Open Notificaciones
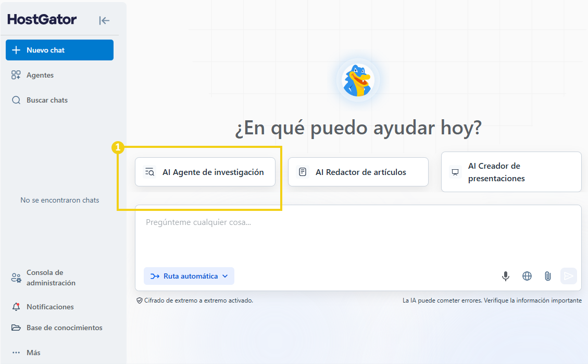588x364 pixels. tap(43, 307)
